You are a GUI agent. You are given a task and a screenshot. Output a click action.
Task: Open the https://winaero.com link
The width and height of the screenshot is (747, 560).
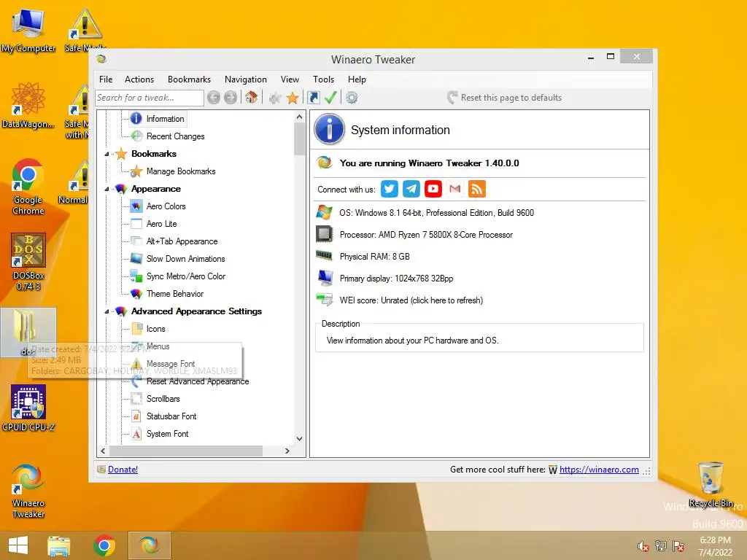[x=599, y=470]
